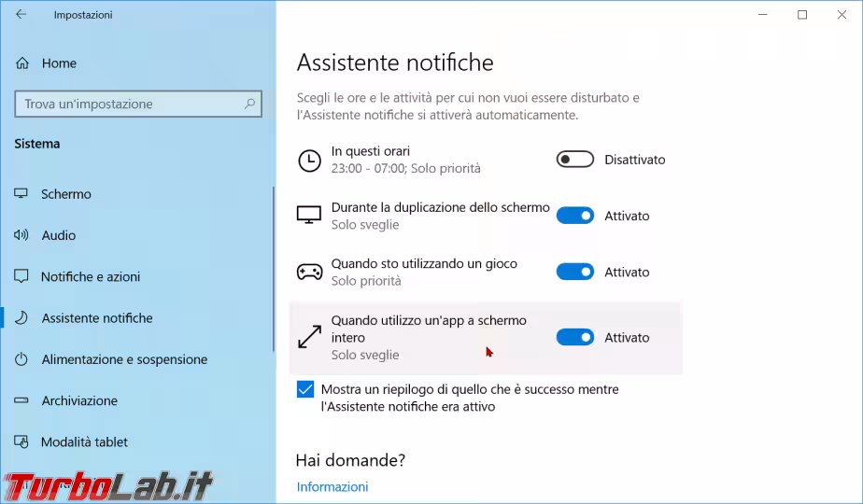This screenshot has height=504, width=863.
Task: Click the Alimentazione power icon
Action: click(x=21, y=359)
